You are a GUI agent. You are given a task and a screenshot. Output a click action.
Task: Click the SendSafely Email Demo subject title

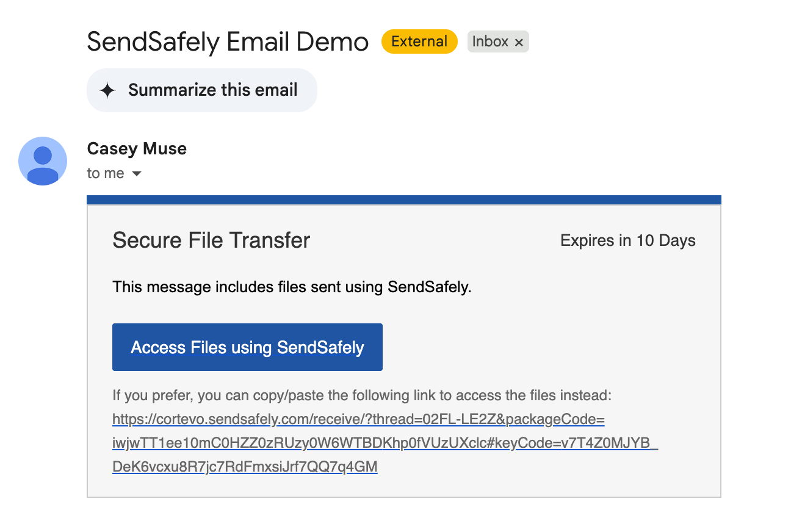(228, 42)
